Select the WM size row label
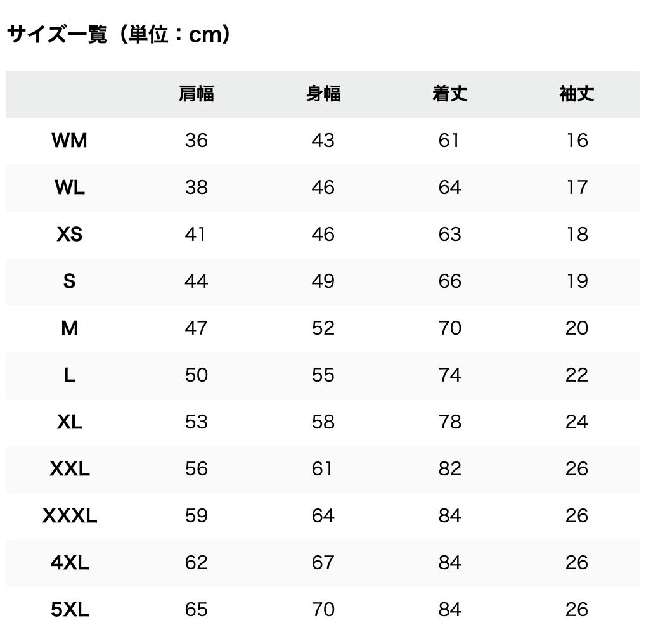This screenshot has height=644, width=658. pos(70,141)
